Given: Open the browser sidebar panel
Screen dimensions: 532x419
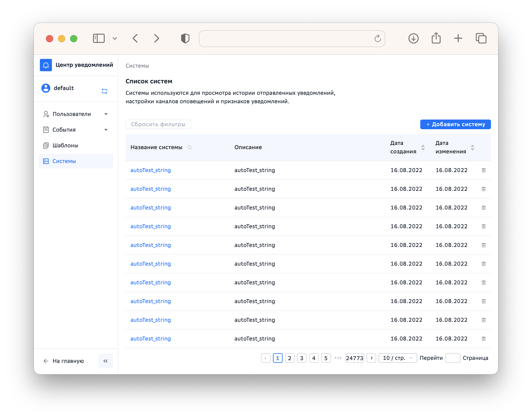Looking at the screenshot, I should tap(99, 38).
